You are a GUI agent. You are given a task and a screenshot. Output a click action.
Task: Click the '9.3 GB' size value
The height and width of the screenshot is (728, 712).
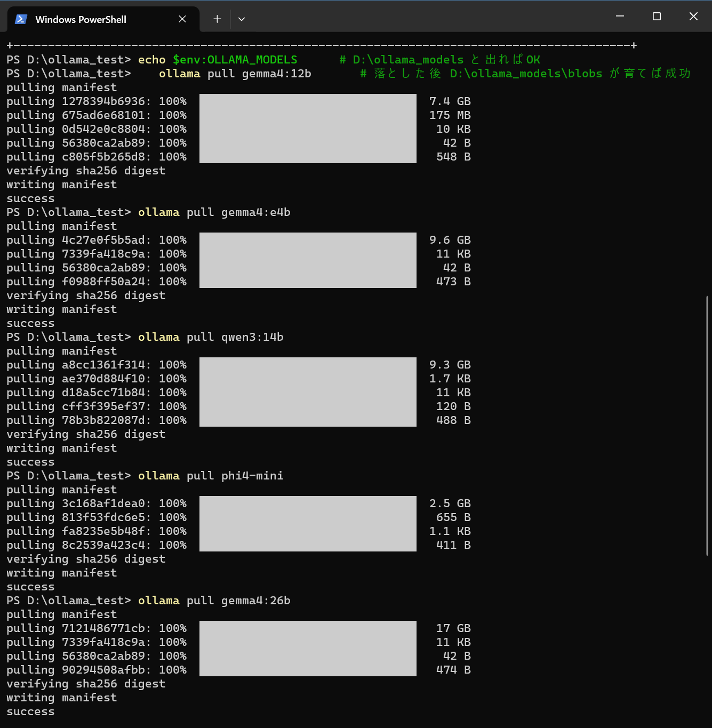click(x=450, y=365)
